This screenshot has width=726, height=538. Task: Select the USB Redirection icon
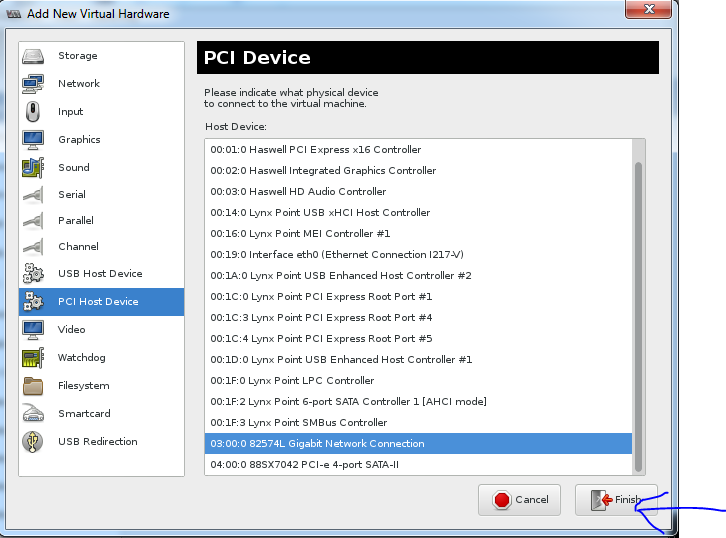(x=33, y=442)
